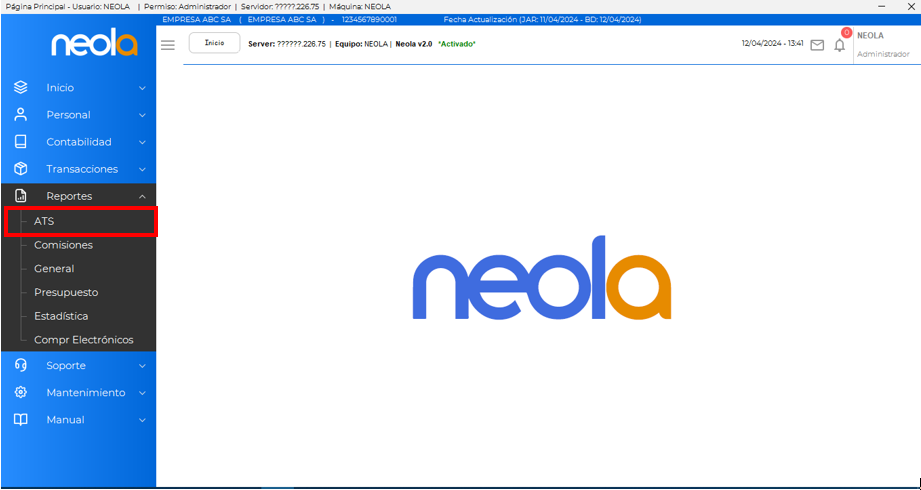921x490 pixels.
Task: Click the Personal user icon
Action: (20, 115)
